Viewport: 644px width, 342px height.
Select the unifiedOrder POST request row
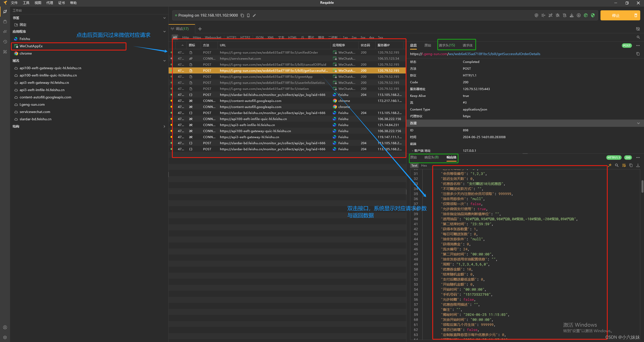(x=269, y=52)
